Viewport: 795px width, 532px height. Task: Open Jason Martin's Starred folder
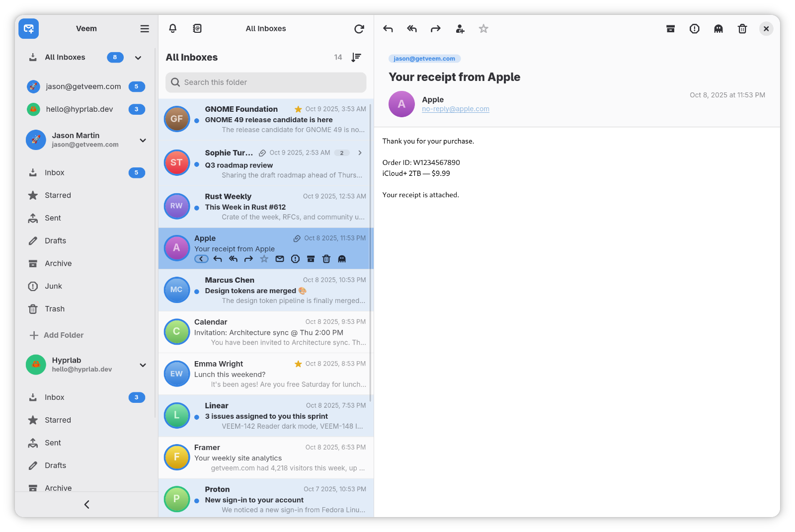point(86,195)
